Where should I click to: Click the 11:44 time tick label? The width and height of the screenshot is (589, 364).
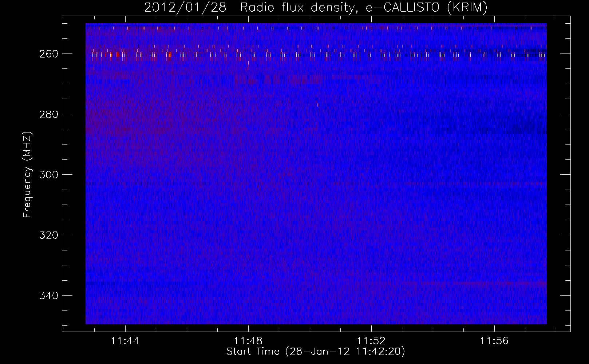125,341
